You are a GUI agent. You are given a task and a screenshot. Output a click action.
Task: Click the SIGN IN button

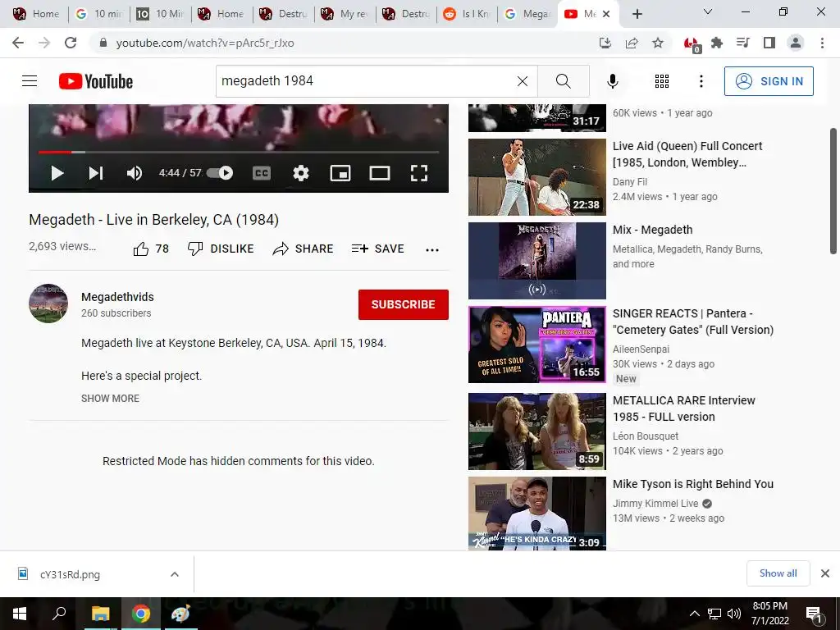[x=768, y=81]
